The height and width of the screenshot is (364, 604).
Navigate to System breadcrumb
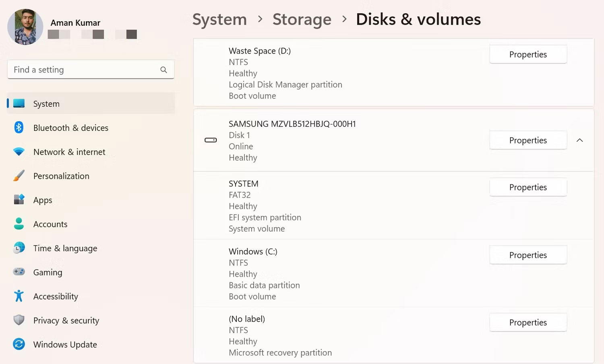coord(219,19)
